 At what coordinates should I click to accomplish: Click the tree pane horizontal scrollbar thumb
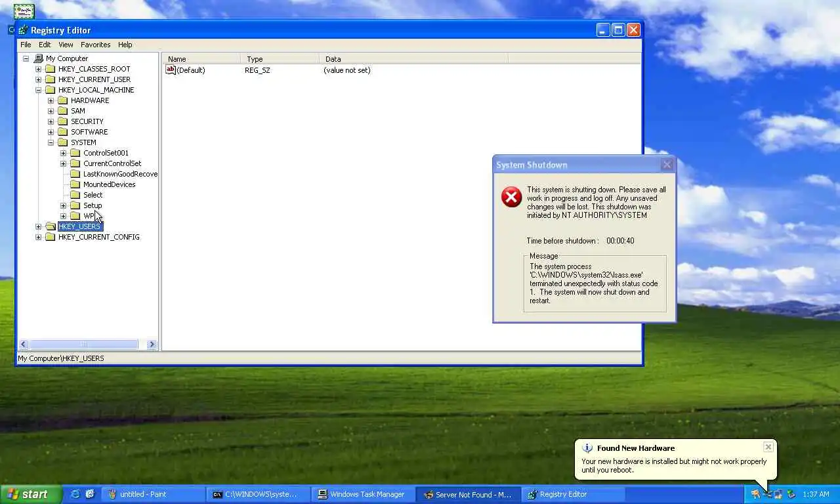83,344
